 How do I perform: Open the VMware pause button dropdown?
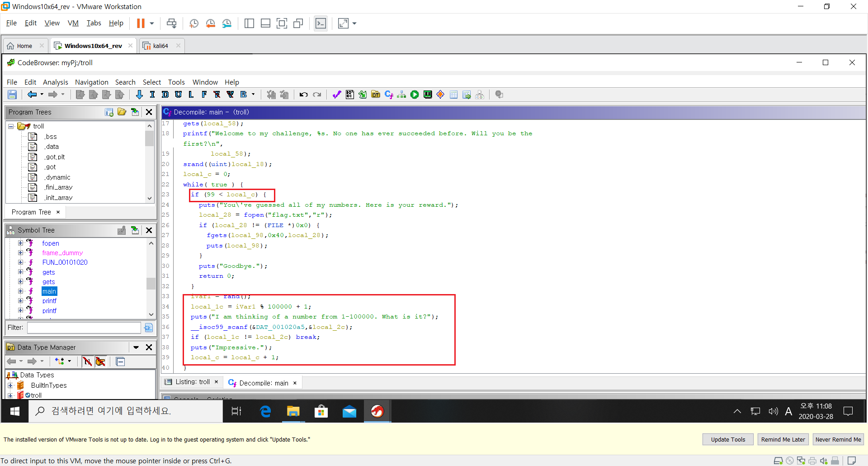click(152, 24)
